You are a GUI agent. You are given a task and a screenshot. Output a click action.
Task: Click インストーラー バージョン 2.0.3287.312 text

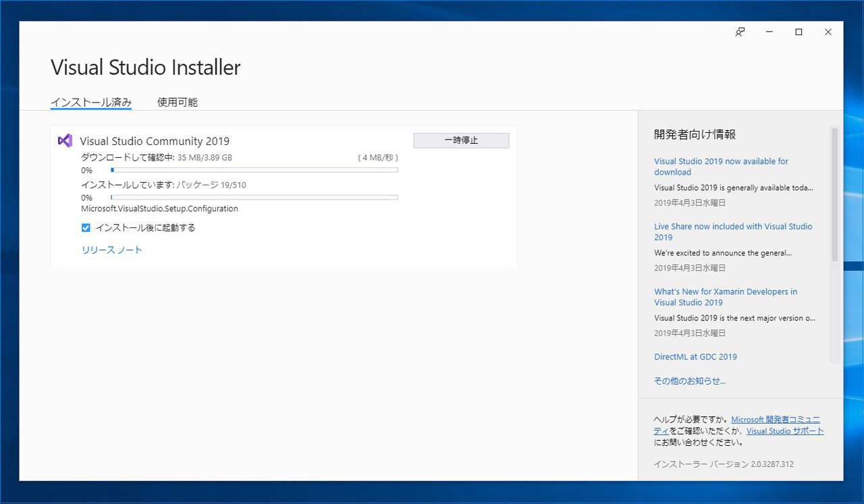coord(724,464)
